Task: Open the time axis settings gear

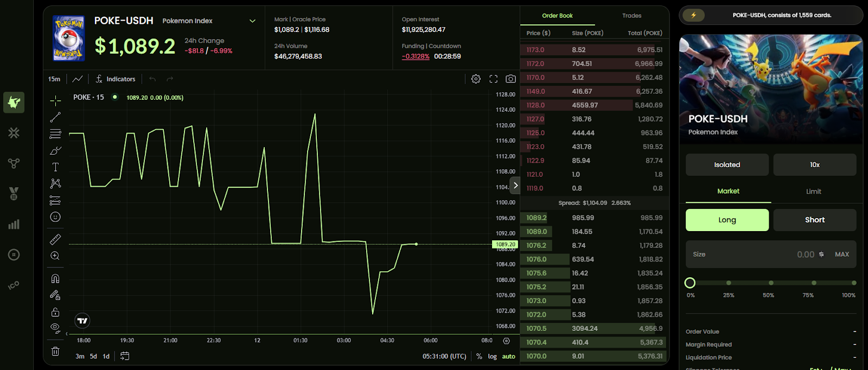Action: coord(506,341)
